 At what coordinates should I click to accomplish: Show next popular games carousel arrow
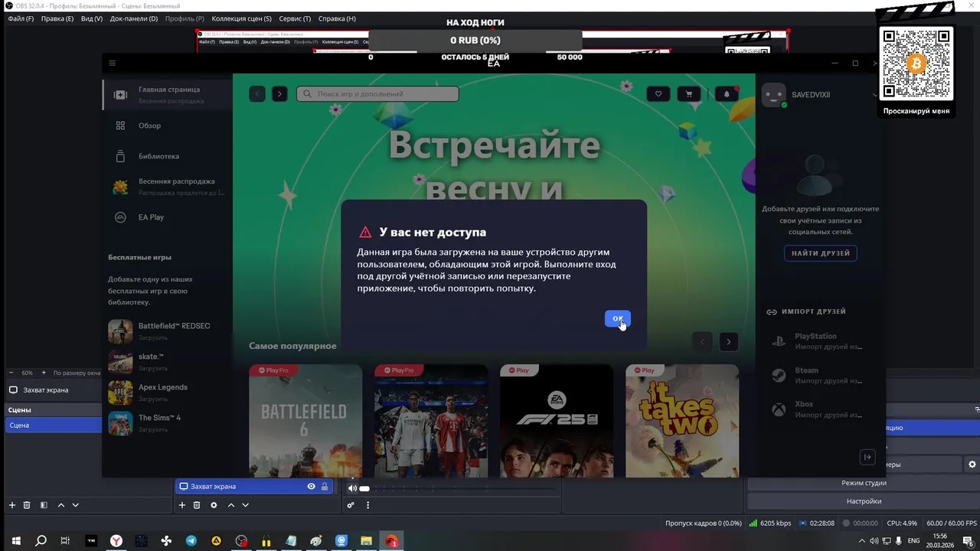tap(729, 341)
